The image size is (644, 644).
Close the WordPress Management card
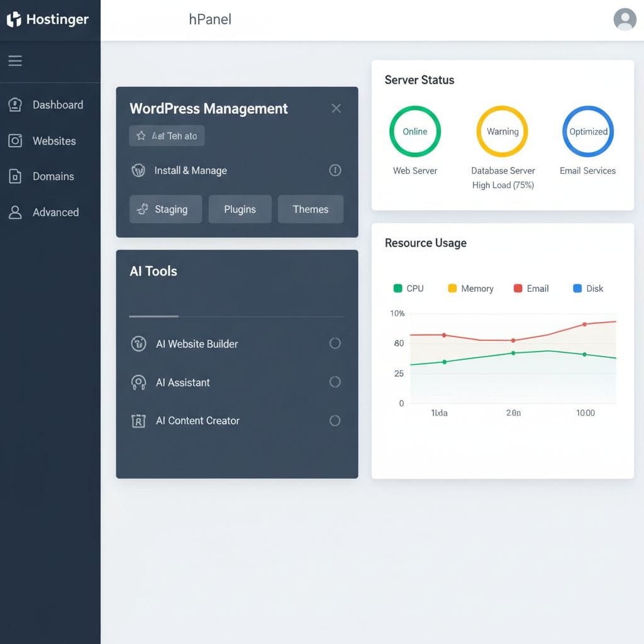pyautogui.click(x=336, y=108)
